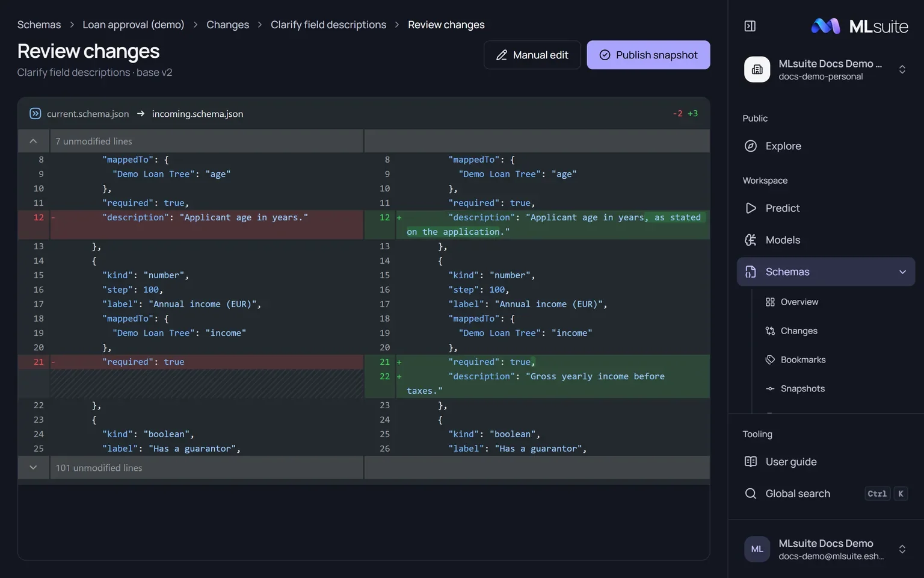Toggle the sidebar panel collapse icon
Screen dimensions: 924x578
750,26
